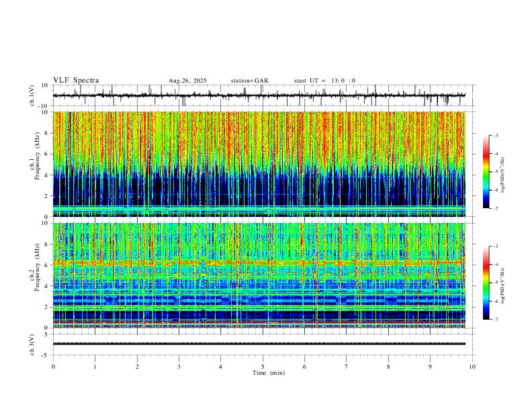Click time axis tick label "2"
This screenshot has width=532, height=411.
(x=137, y=367)
